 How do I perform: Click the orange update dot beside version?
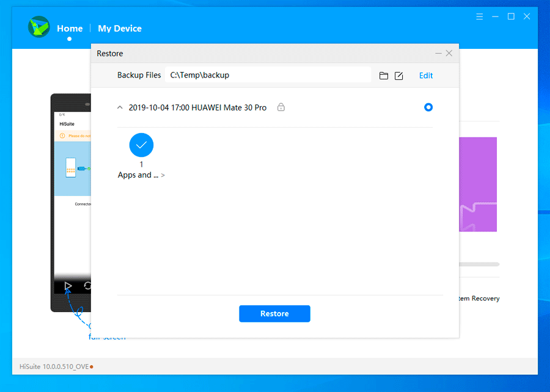pos(92,367)
